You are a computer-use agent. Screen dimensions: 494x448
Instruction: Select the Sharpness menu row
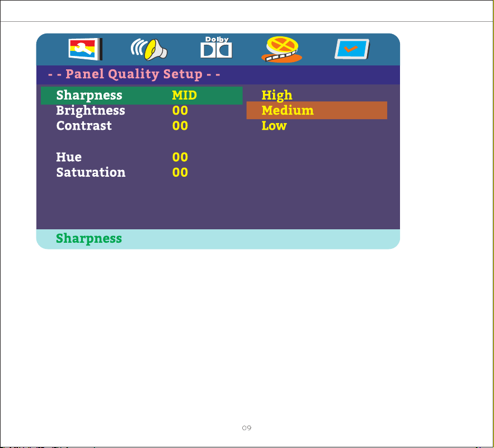[142, 96]
